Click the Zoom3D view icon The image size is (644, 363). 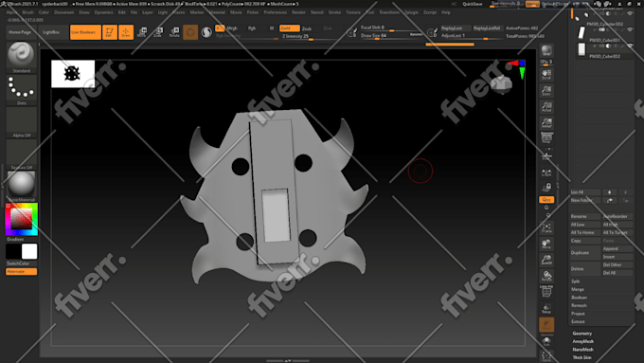(x=546, y=261)
